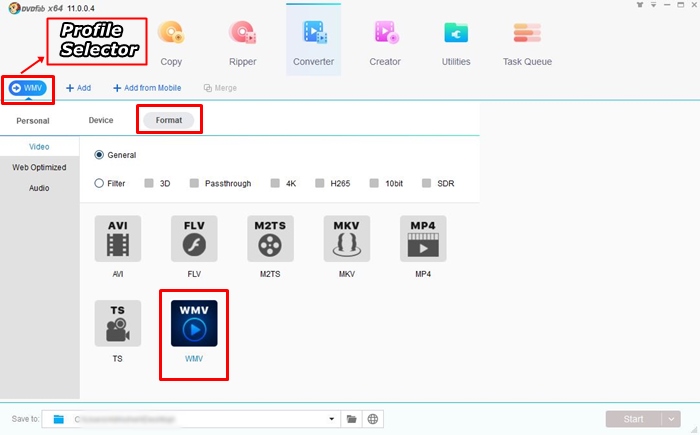Open the Utilities module
This screenshot has height=435, width=700.
[456, 44]
